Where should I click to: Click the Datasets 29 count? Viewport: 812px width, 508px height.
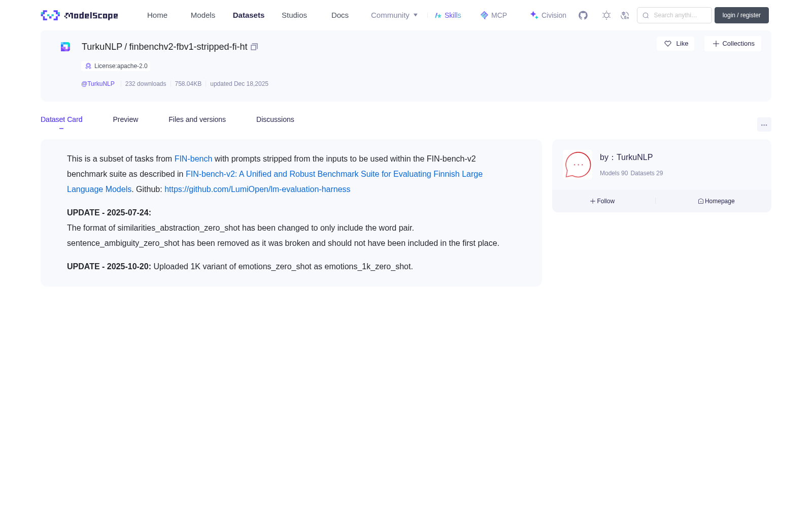pos(647,173)
